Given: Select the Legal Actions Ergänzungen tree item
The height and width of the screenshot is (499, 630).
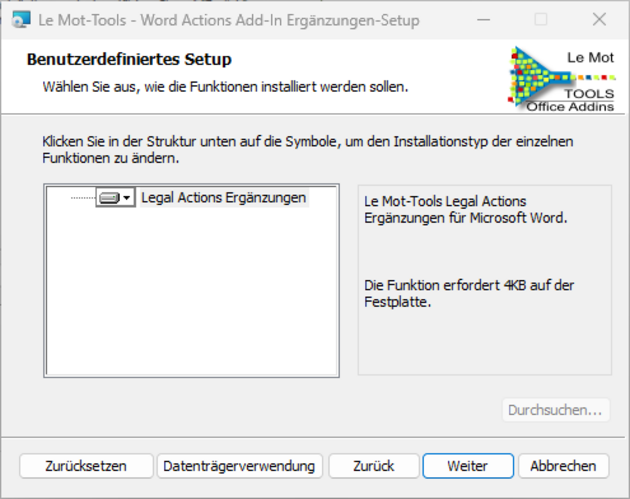Looking at the screenshot, I should [x=224, y=198].
